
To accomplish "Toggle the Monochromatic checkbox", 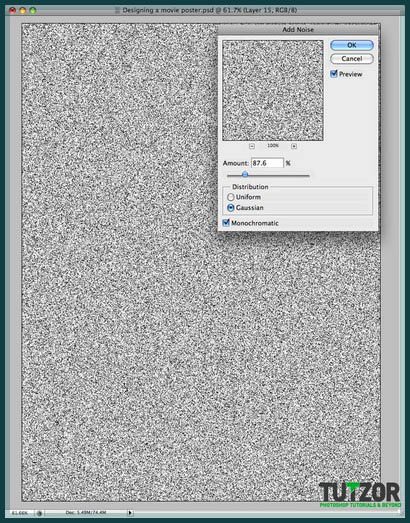I will click(x=226, y=222).
